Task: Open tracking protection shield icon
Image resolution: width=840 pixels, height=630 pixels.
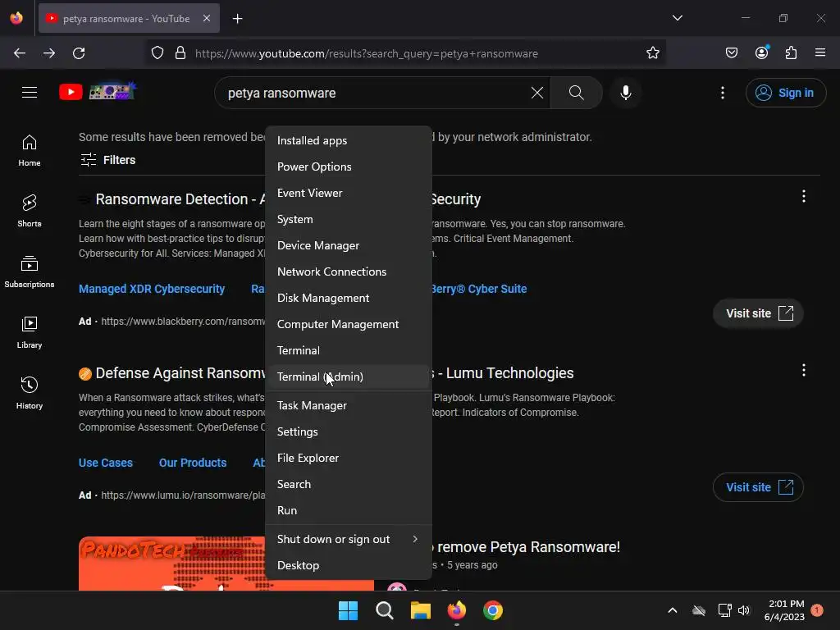Action: tap(157, 53)
